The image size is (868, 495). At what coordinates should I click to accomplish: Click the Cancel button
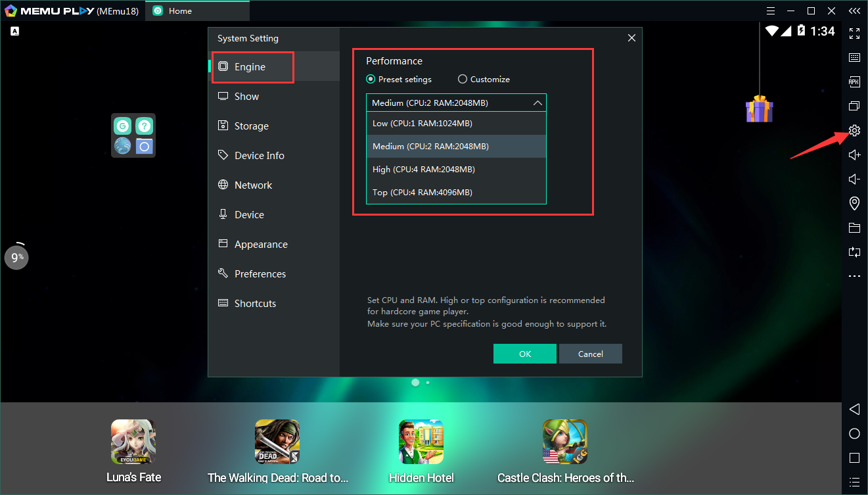[590, 354]
